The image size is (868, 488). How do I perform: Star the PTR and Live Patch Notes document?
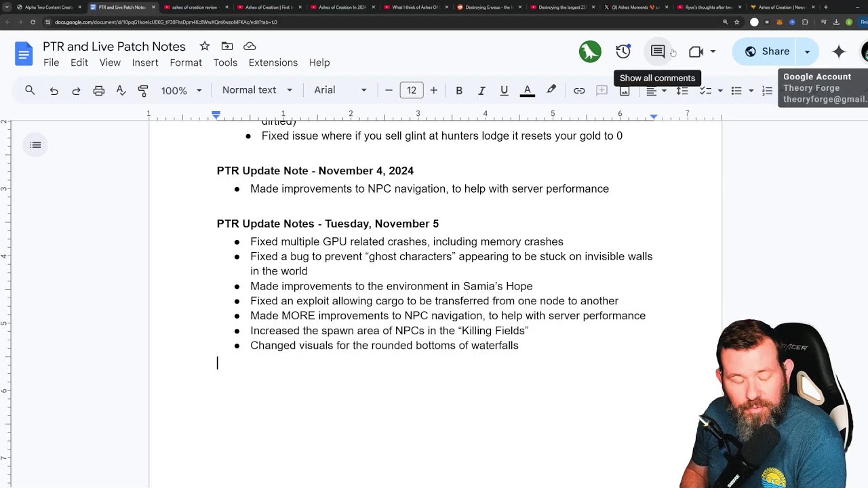pyautogui.click(x=205, y=46)
